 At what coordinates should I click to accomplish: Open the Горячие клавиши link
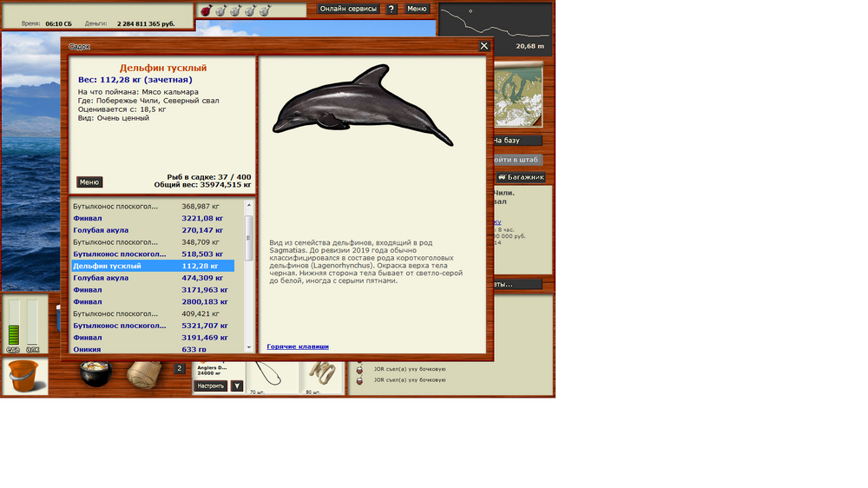click(298, 346)
